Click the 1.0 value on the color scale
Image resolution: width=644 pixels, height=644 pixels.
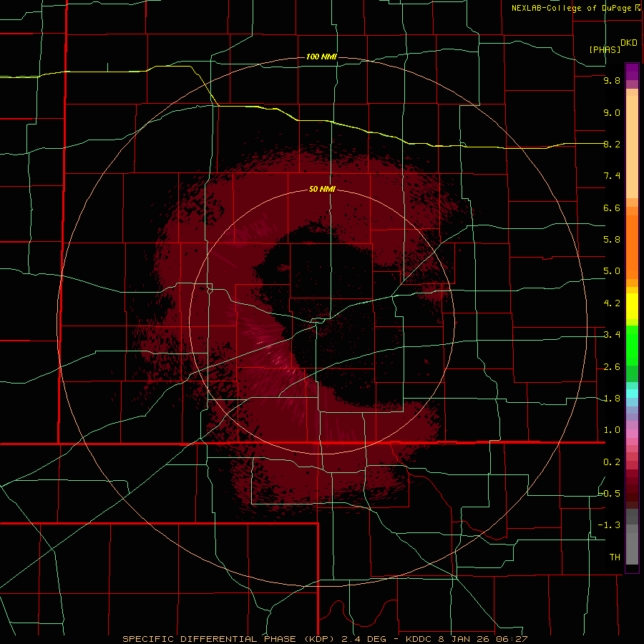click(612, 430)
